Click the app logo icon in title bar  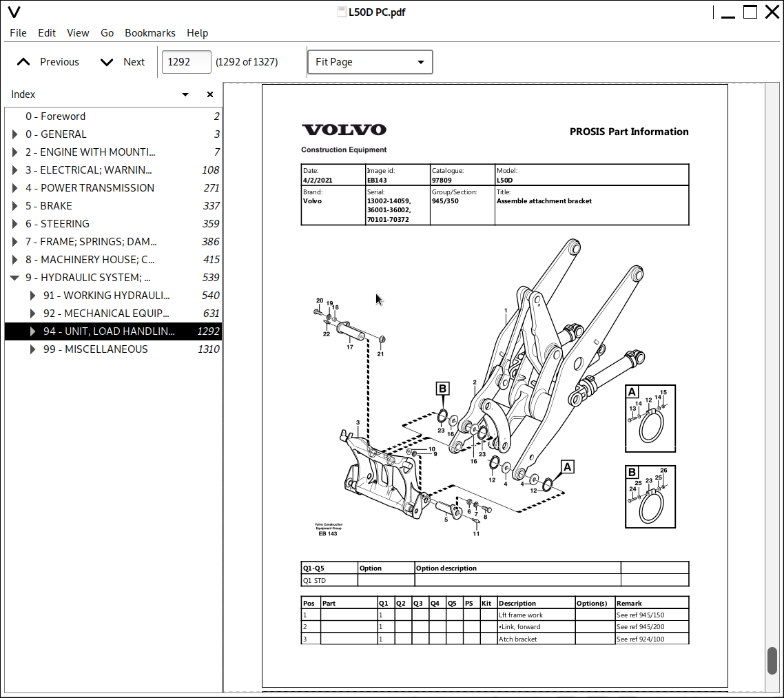pyautogui.click(x=14, y=12)
